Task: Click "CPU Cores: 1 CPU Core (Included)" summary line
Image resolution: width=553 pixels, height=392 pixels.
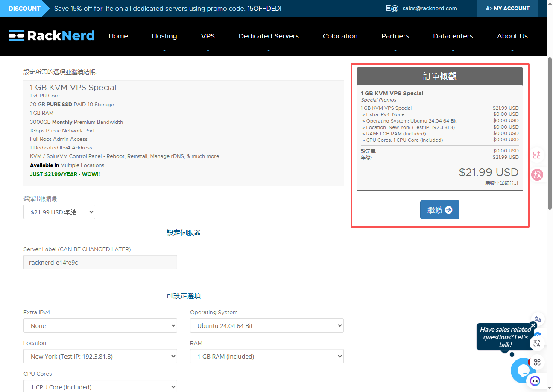Action: (403, 140)
